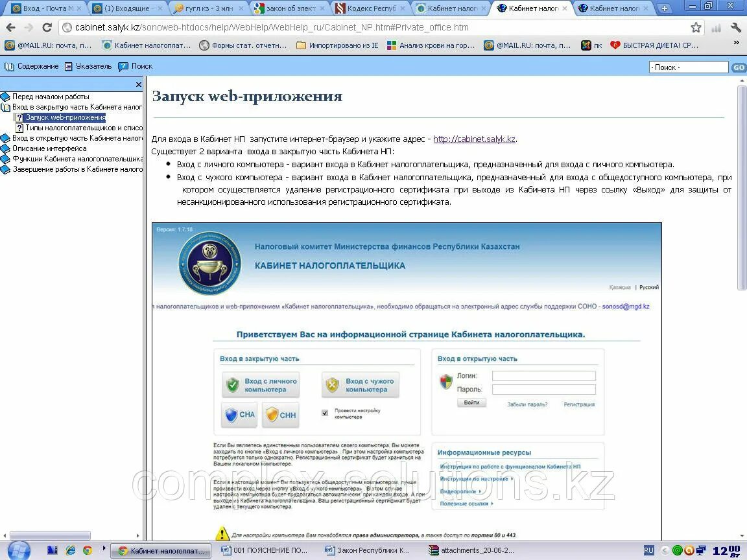Open the пк bookmark
This screenshot has height=560, width=747.
(x=591, y=46)
